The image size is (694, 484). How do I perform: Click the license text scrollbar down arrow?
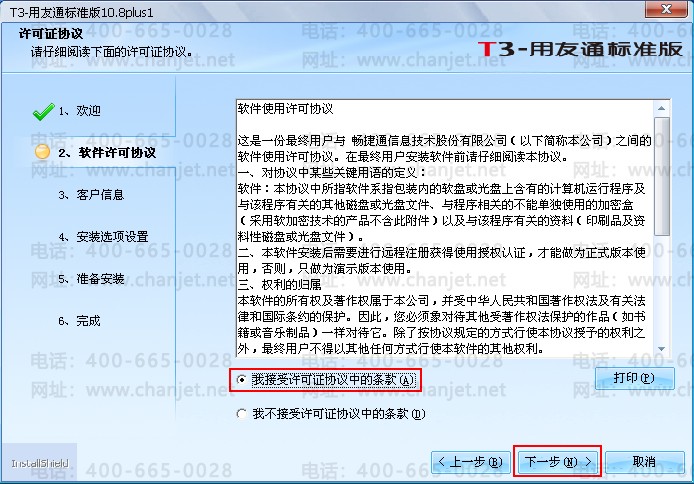pos(661,349)
